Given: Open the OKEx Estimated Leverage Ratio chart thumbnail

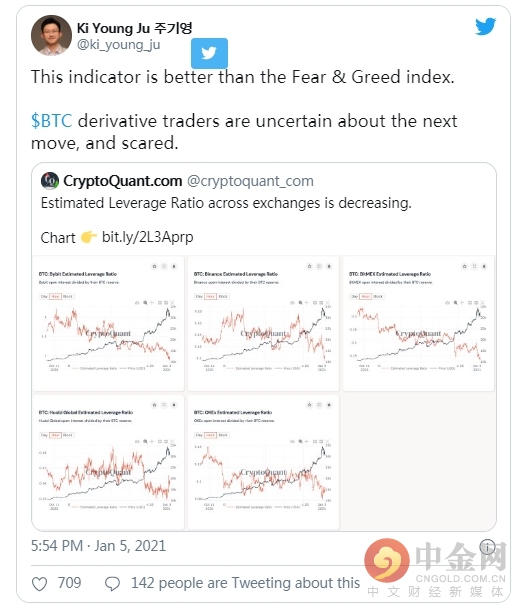Looking at the screenshot, I should pos(263,462).
